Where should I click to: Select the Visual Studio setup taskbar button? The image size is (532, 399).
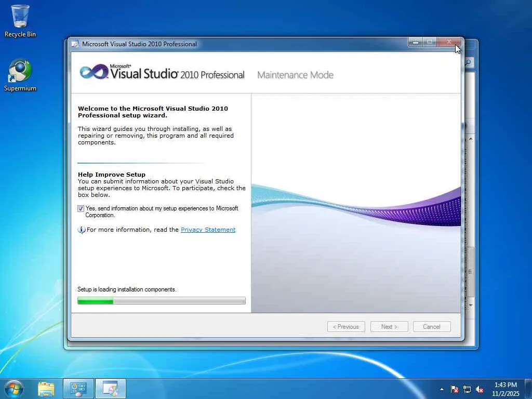[110, 389]
